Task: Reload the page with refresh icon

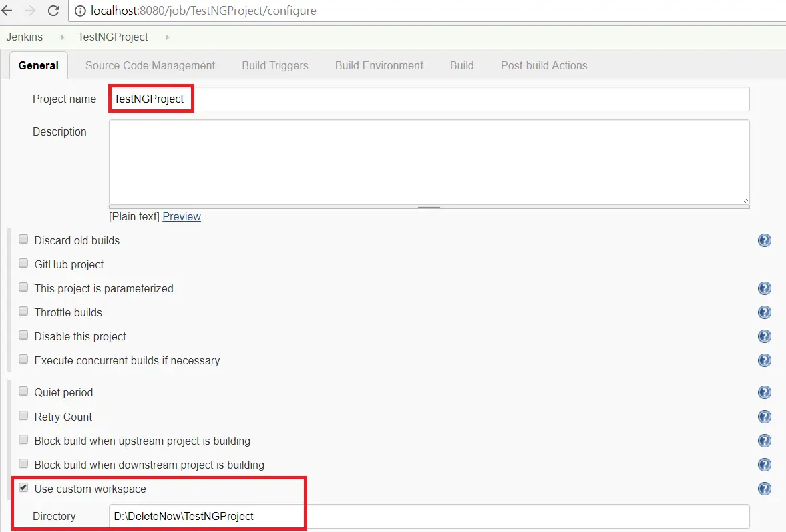Action: pyautogui.click(x=53, y=11)
